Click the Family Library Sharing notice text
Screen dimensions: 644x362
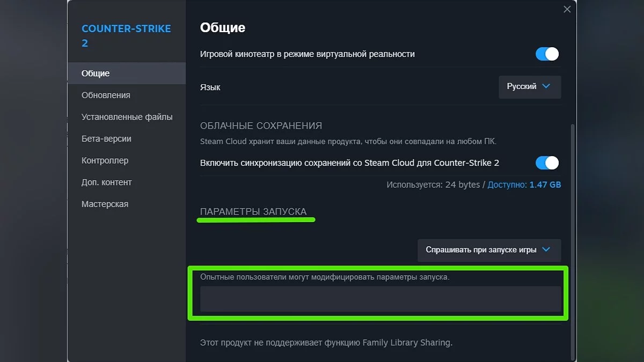326,342
